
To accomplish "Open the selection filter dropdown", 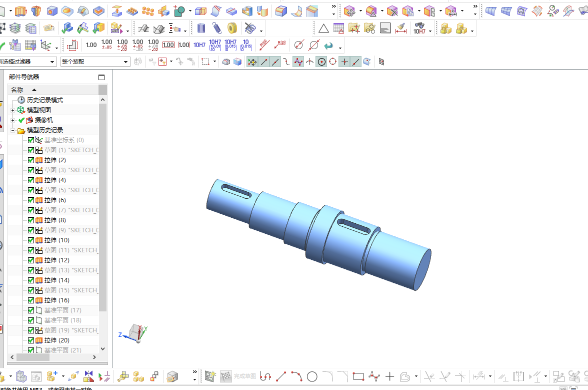I will [53, 62].
